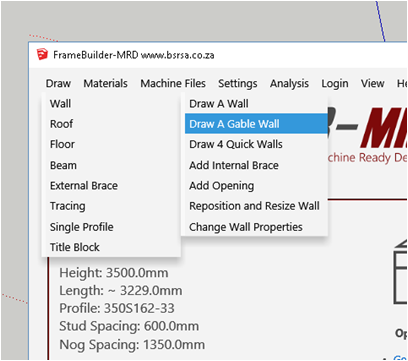Open the Settings menu
The width and height of the screenshot is (408, 361).
238,83
